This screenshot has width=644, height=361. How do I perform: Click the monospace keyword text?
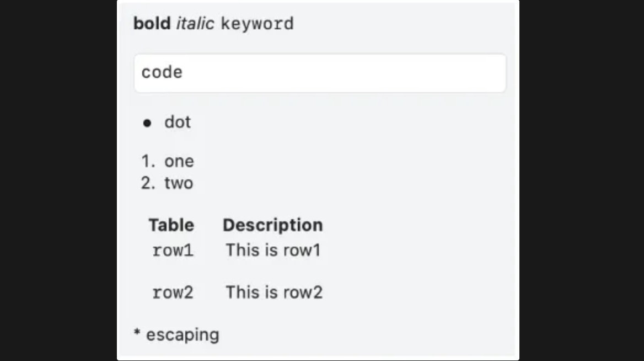tap(257, 24)
